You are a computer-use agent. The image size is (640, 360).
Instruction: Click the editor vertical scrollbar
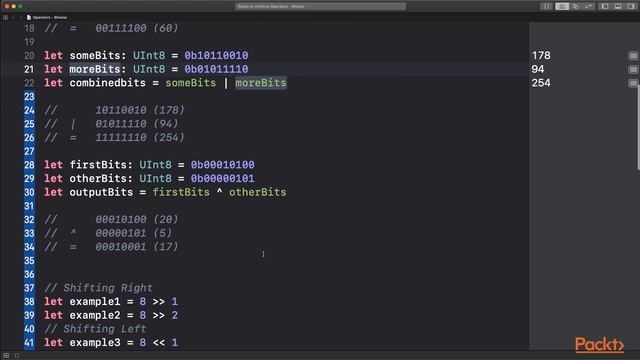coord(638,127)
